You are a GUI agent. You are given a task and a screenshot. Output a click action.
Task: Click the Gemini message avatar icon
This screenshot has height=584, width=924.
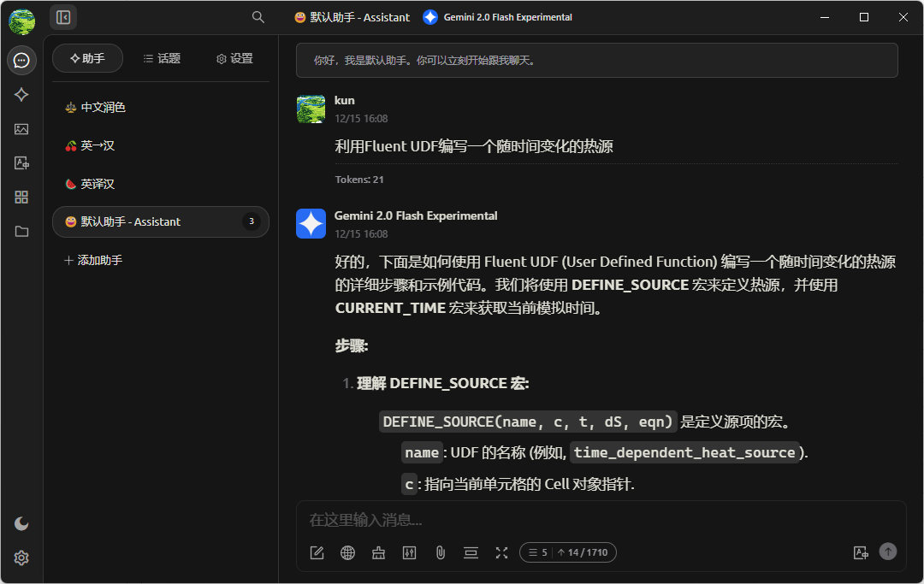click(x=311, y=224)
